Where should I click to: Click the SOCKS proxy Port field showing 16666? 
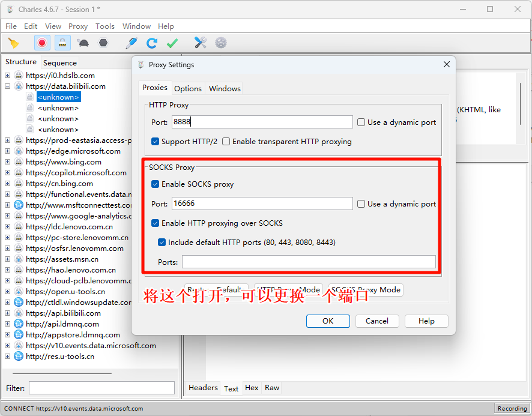pos(262,204)
